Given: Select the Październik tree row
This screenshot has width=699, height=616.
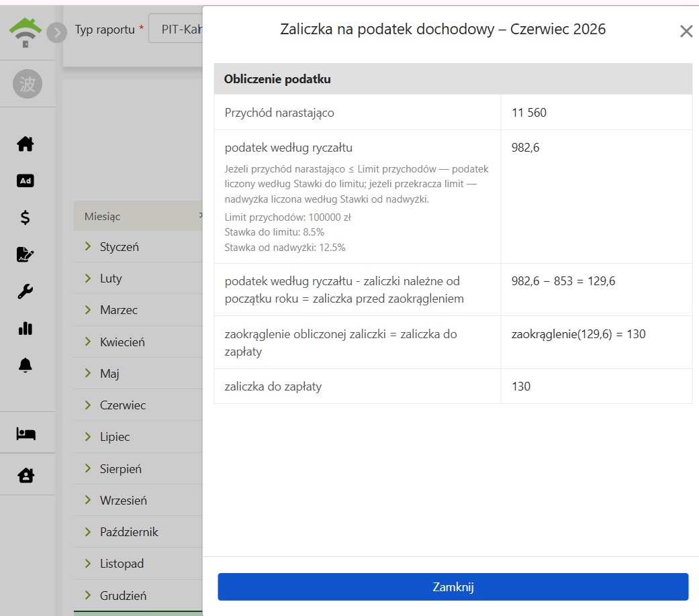Looking at the screenshot, I should [138, 532].
